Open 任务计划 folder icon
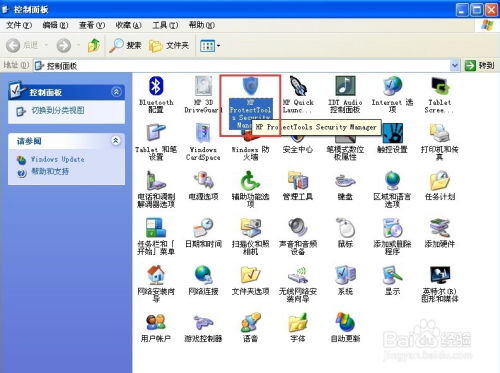Viewport: 500px width, 373px height. point(440,180)
